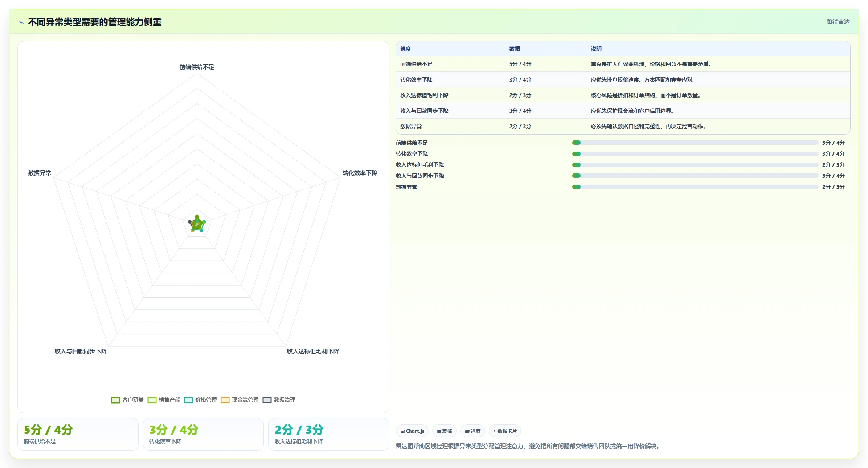This screenshot has width=868, height=468.
Task: Click the 表格 tag chip
Action: [444, 431]
